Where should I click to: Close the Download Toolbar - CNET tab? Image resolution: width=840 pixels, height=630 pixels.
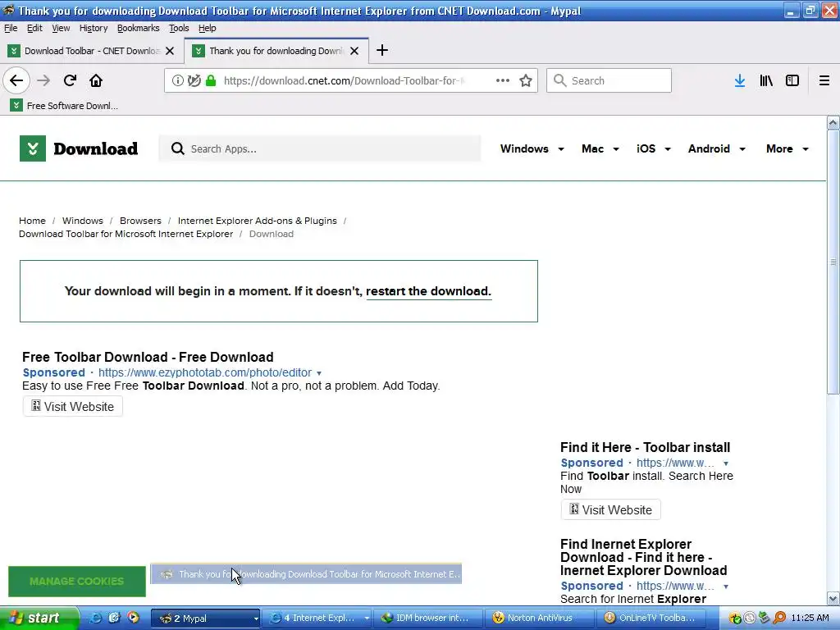tap(170, 51)
